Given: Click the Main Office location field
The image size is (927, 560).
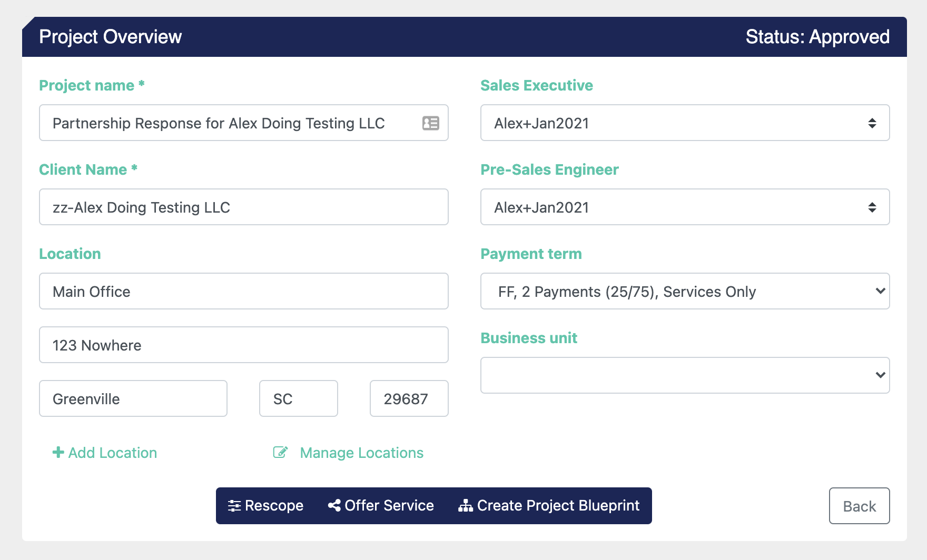Looking at the screenshot, I should tap(243, 291).
